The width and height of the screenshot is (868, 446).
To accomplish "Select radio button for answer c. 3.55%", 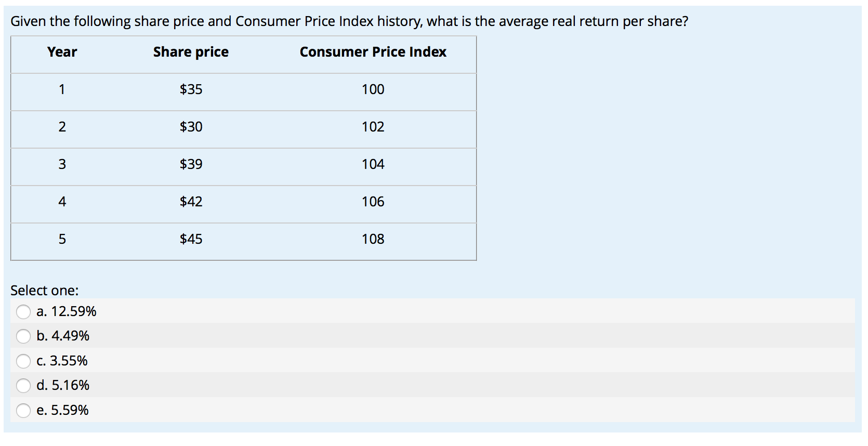I will 23,361.
